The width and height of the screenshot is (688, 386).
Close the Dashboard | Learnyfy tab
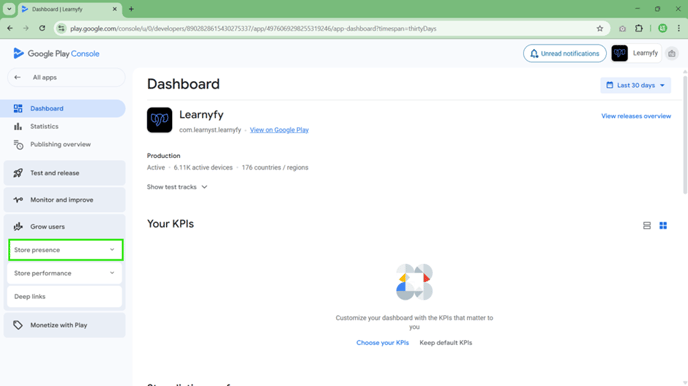pos(115,9)
